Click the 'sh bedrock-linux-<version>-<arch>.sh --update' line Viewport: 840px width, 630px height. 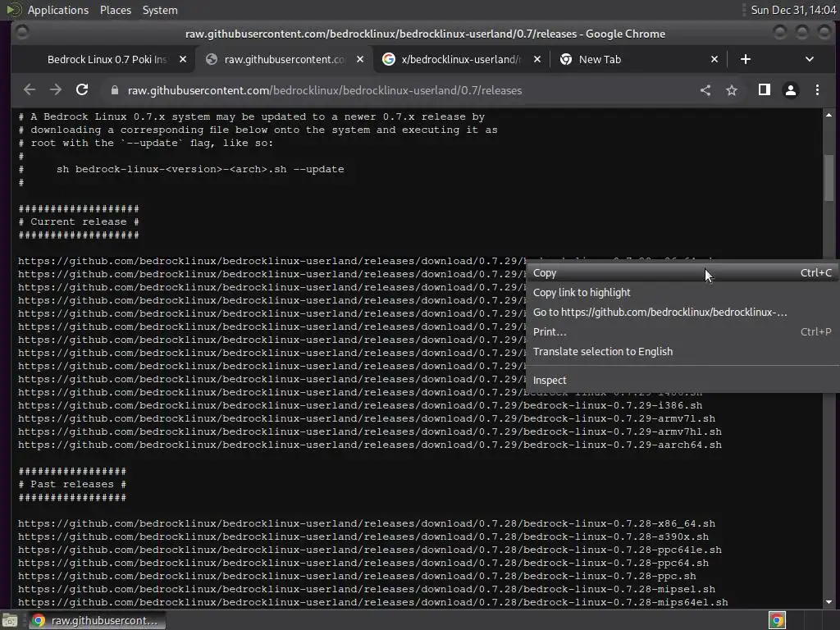tap(200, 169)
